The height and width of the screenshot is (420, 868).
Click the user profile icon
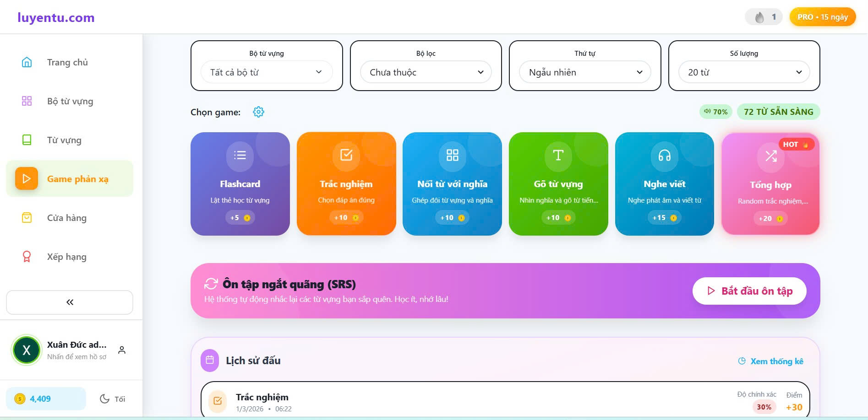point(122,350)
